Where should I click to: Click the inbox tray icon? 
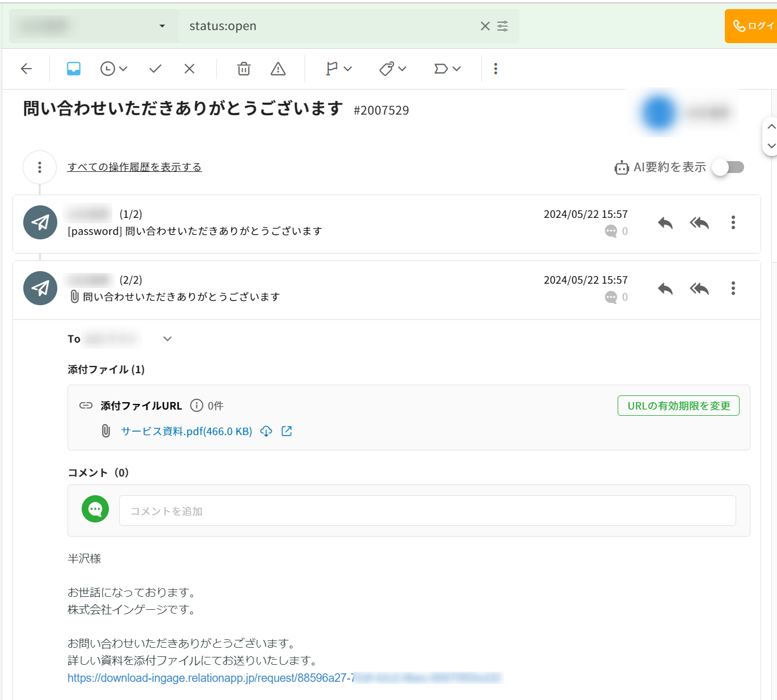(74, 69)
